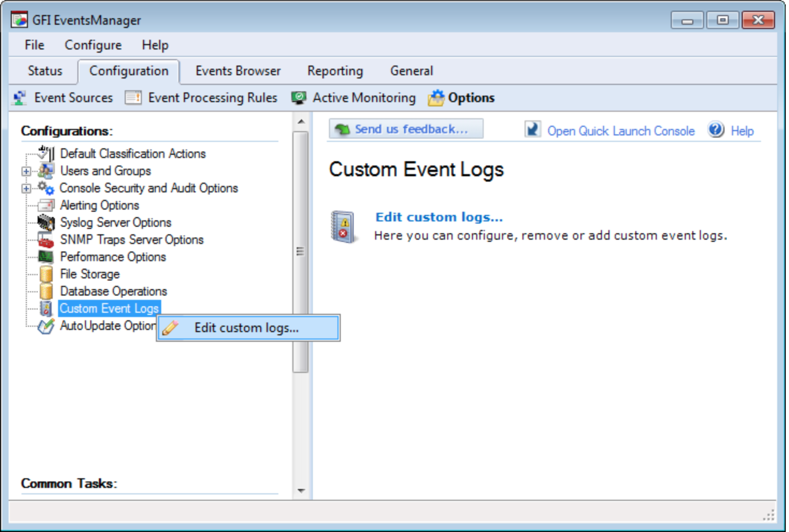
Task: Switch to the Reporting tab
Action: pos(335,71)
